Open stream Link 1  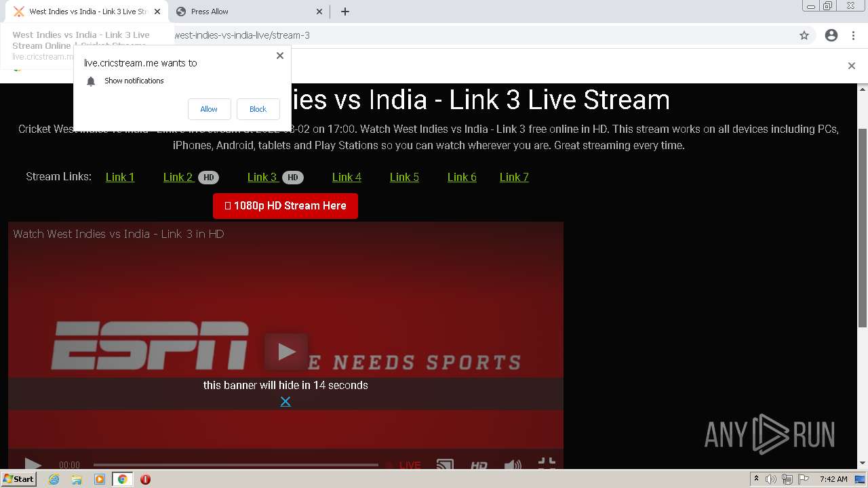[x=120, y=177]
